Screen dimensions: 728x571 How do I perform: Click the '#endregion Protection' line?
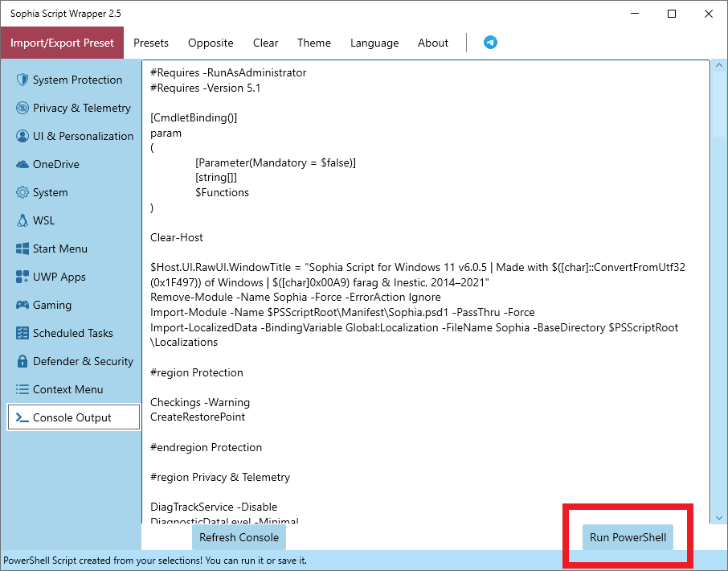point(207,447)
